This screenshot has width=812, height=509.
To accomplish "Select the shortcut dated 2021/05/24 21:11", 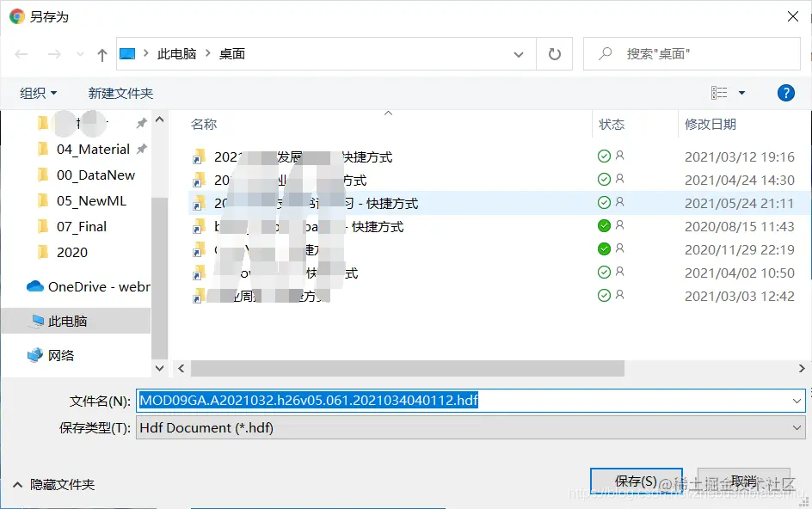I will 499,203.
